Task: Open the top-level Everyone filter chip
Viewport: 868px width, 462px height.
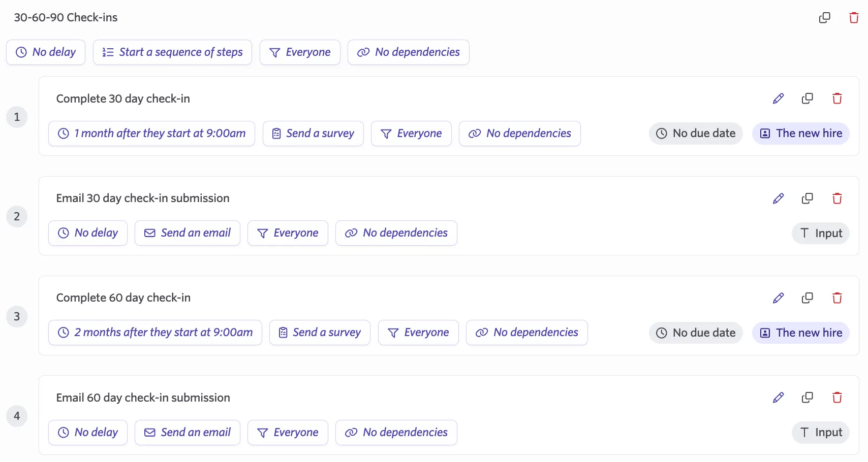Action: [x=300, y=52]
